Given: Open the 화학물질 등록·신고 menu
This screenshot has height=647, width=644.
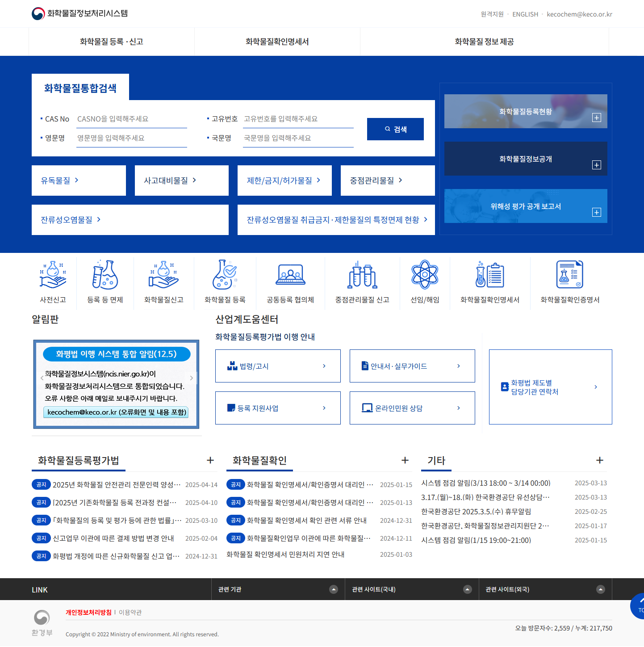Looking at the screenshot, I should point(112,42).
